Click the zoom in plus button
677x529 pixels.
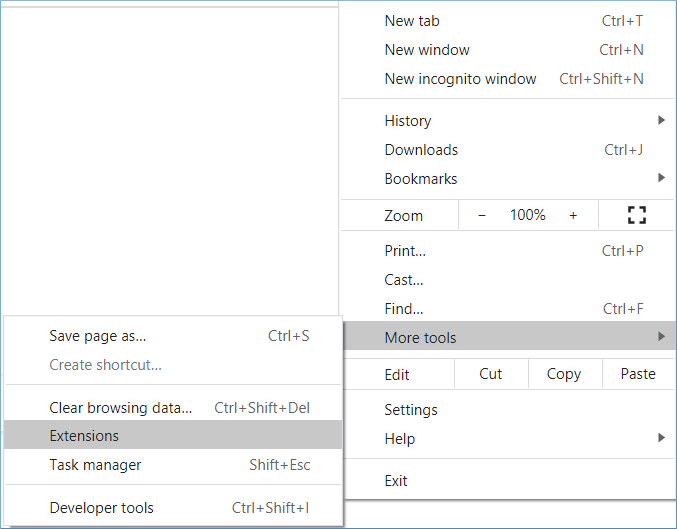573,215
